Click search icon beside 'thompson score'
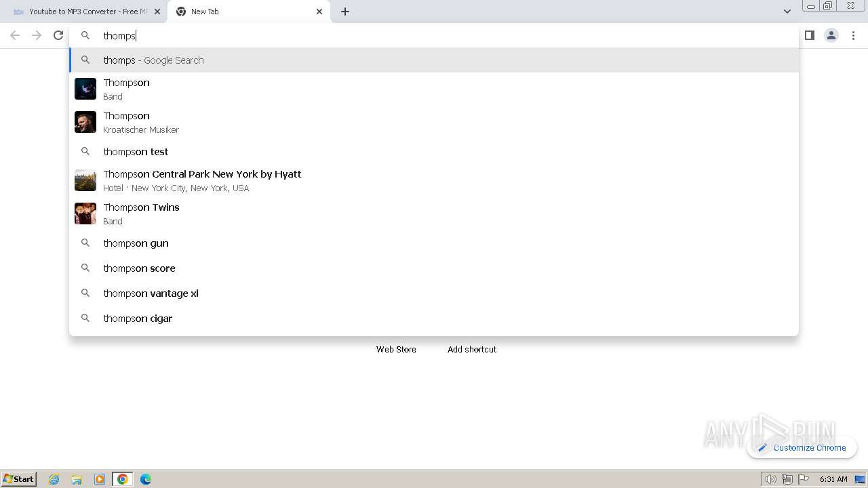This screenshot has width=868, height=488. coord(85,268)
